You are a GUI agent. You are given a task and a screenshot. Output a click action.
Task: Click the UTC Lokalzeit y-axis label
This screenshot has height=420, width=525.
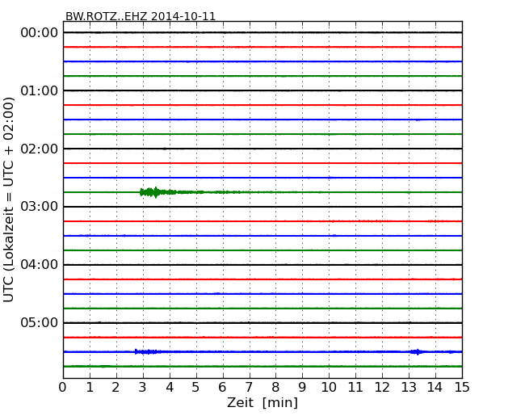point(9,200)
